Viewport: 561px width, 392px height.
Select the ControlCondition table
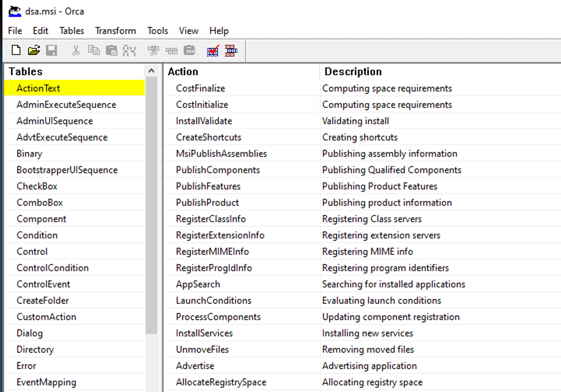[75, 268]
